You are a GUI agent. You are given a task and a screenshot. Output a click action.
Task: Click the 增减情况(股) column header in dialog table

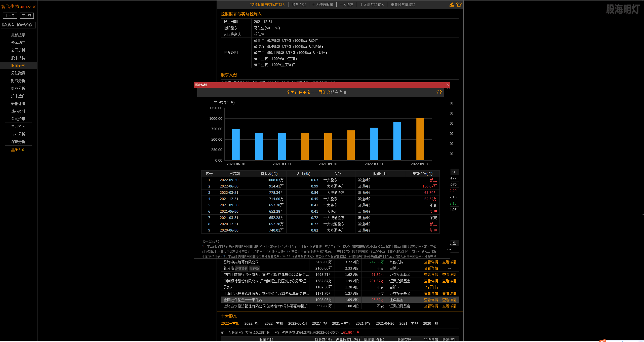pos(422,174)
